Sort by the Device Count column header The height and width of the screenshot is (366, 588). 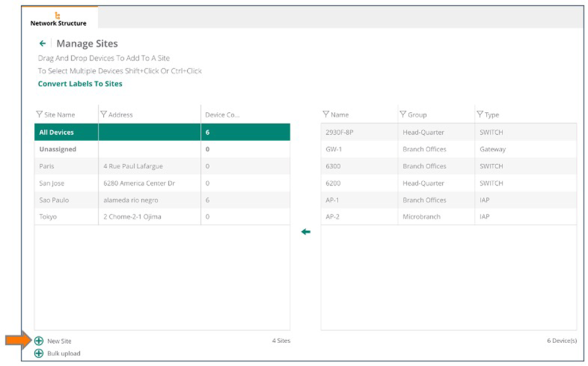pyautogui.click(x=222, y=115)
